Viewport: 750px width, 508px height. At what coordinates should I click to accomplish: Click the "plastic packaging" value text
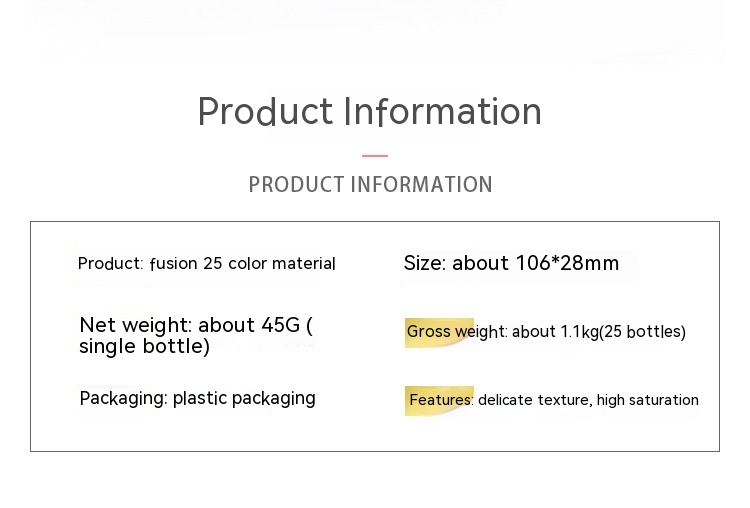[x=244, y=398]
